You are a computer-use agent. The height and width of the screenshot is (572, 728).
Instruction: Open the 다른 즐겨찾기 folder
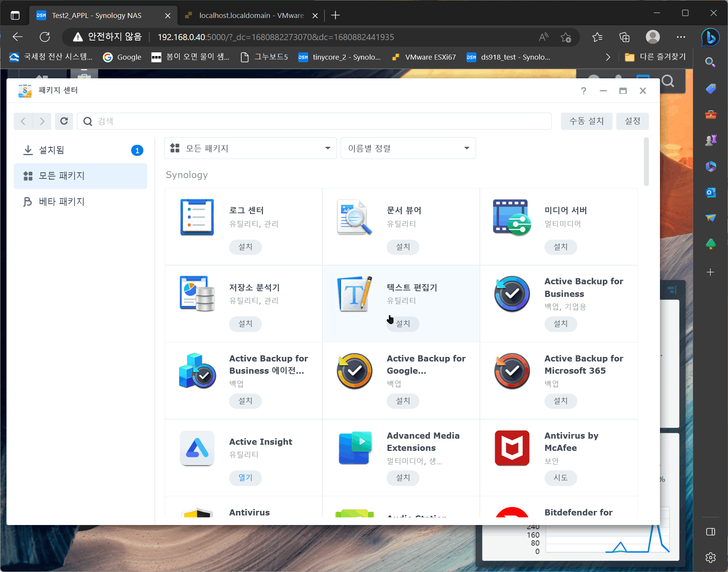(x=655, y=57)
